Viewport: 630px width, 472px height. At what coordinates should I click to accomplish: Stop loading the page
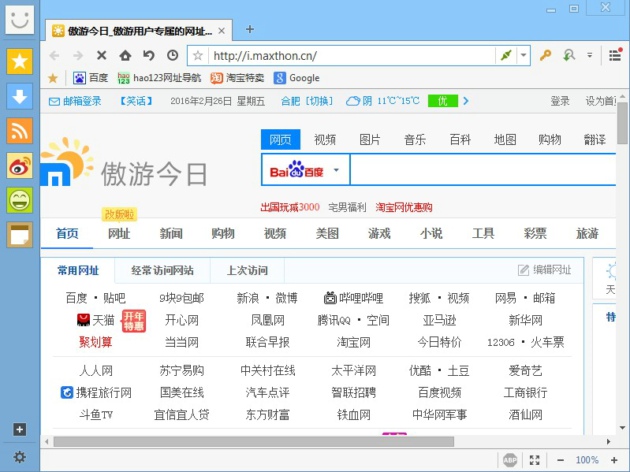click(102, 55)
